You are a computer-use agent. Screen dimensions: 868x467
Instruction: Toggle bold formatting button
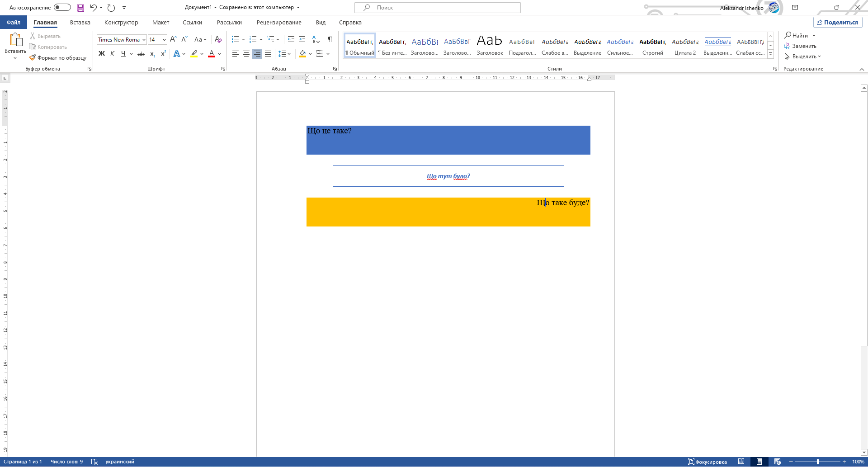102,54
